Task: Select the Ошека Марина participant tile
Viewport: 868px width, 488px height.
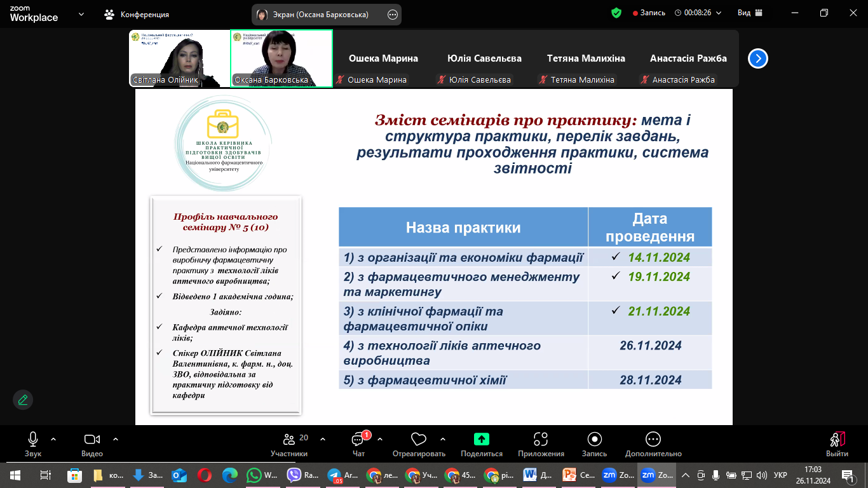Action: 384,58
